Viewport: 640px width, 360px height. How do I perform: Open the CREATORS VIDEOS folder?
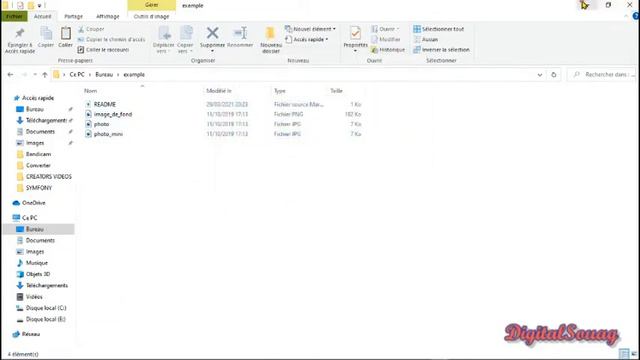(49, 177)
